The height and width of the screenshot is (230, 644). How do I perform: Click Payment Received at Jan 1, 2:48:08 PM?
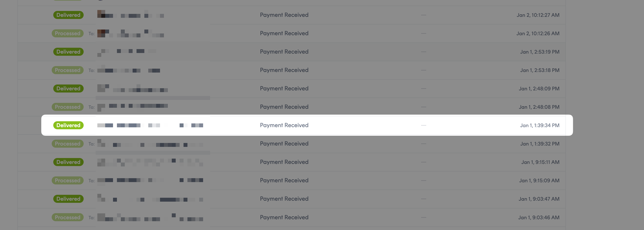[284, 107]
